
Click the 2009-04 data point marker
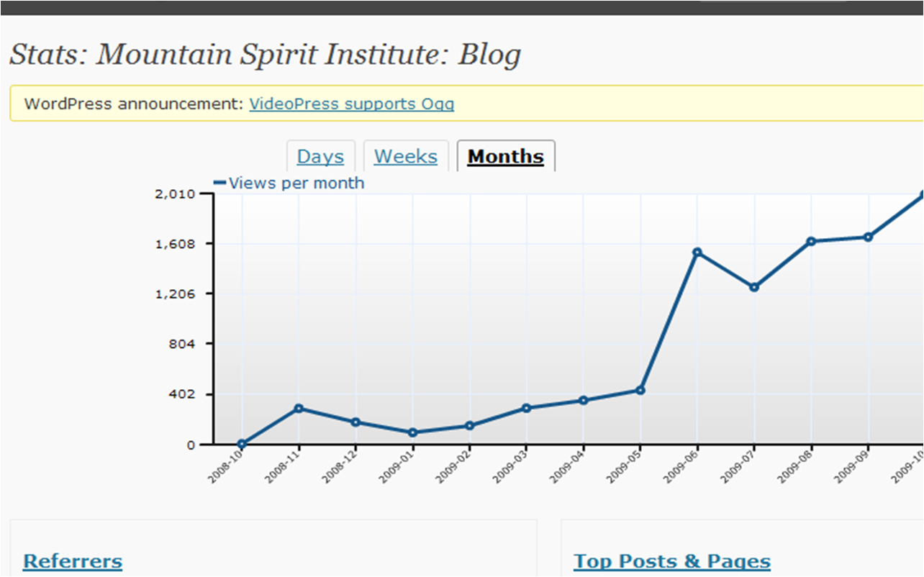(x=583, y=400)
